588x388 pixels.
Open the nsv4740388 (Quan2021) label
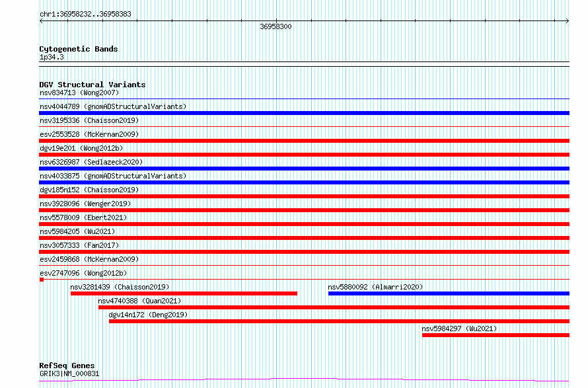click(x=139, y=301)
